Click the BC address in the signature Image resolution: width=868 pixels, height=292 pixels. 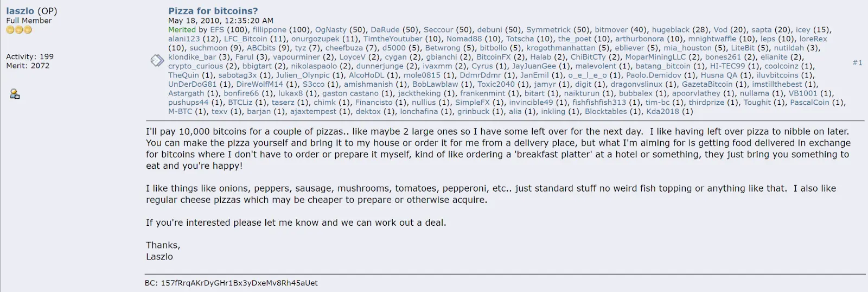(x=239, y=283)
